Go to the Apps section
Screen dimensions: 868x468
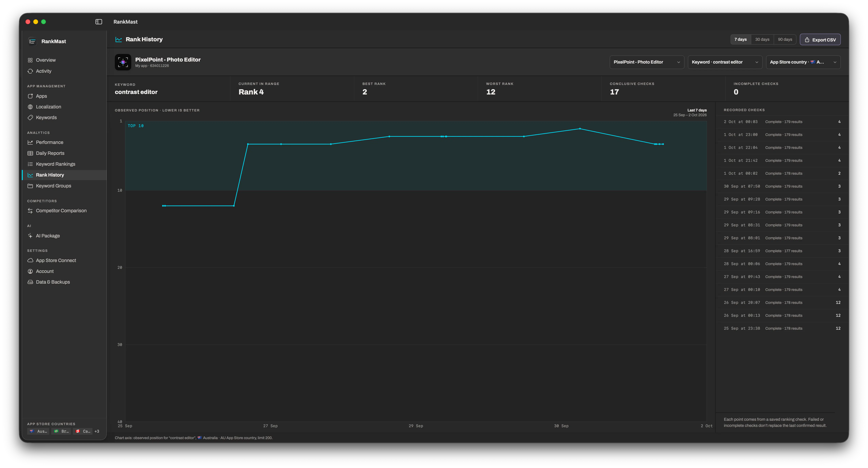64,96
